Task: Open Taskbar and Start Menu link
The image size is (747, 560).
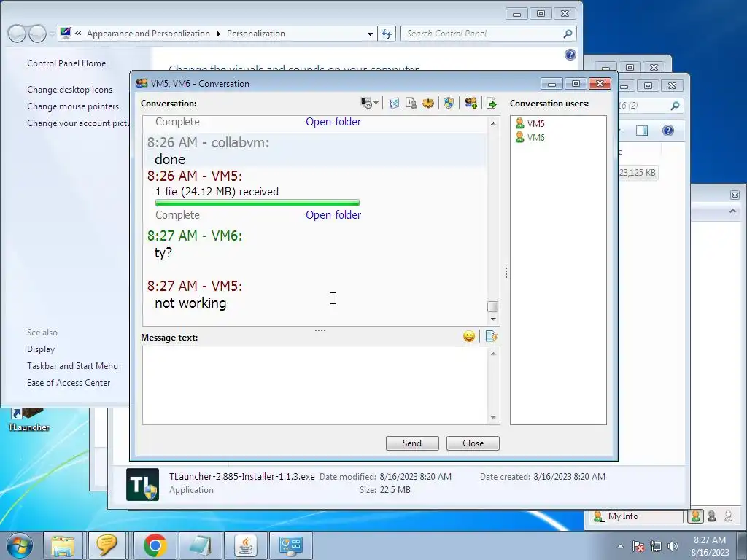Action: click(x=72, y=366)
